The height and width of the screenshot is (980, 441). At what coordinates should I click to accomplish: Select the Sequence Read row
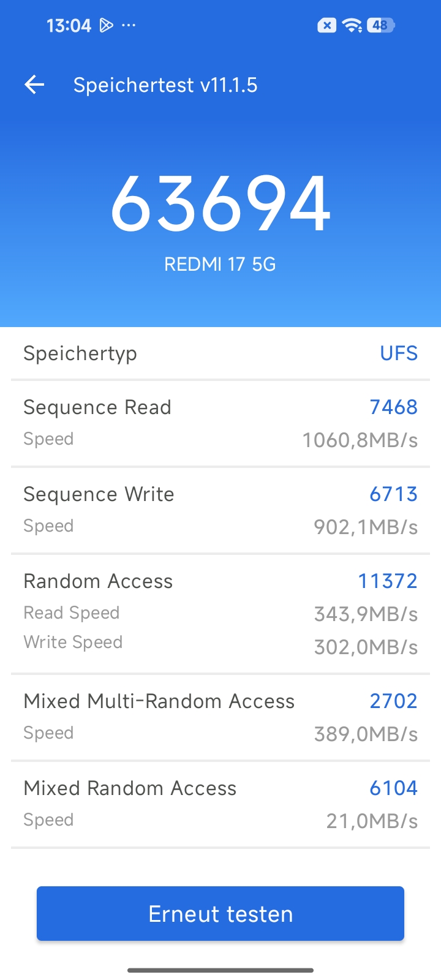[x=221, y=423]
